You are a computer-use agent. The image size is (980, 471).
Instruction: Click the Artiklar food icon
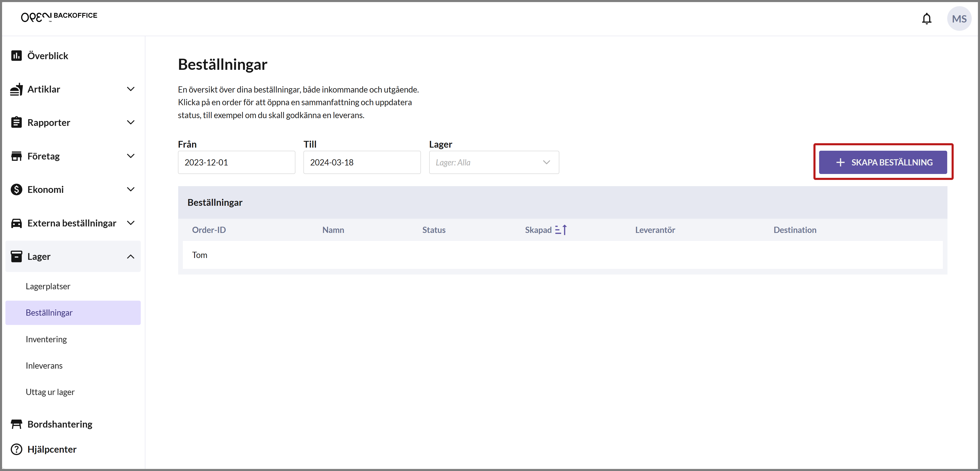pos(16,89)
